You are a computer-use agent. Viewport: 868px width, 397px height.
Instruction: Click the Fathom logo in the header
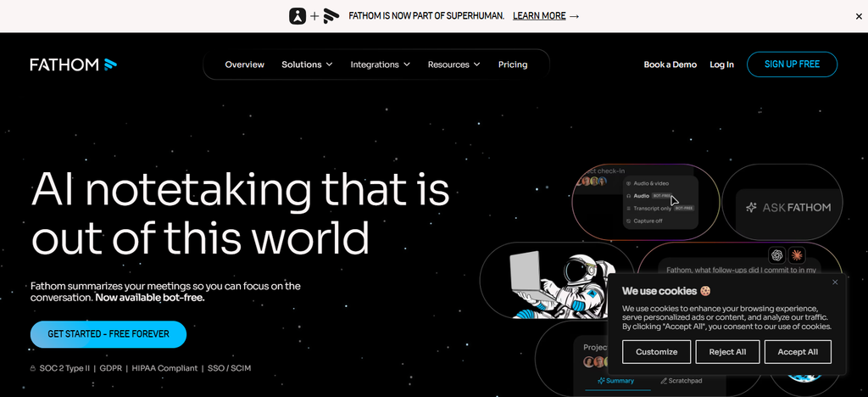point(74,64)
